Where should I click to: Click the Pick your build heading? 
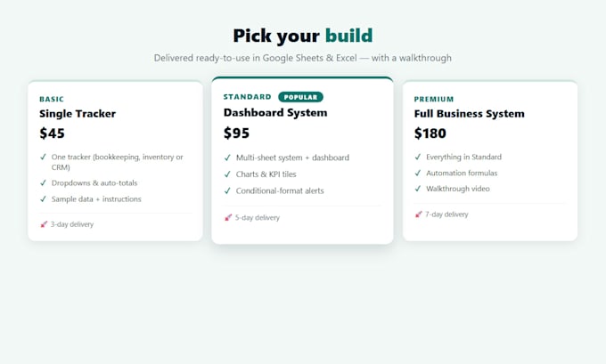(x=303, y=36)
